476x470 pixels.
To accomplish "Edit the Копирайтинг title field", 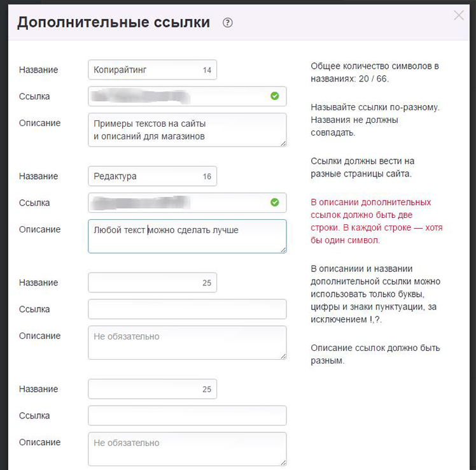I will [152, 70].
